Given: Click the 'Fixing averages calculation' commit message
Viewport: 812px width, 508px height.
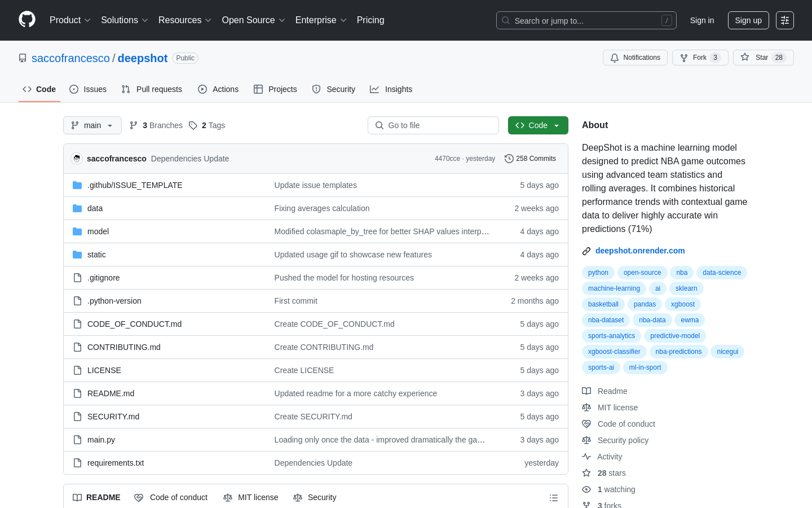Looking at the screenshot, I should coord(322,208).
